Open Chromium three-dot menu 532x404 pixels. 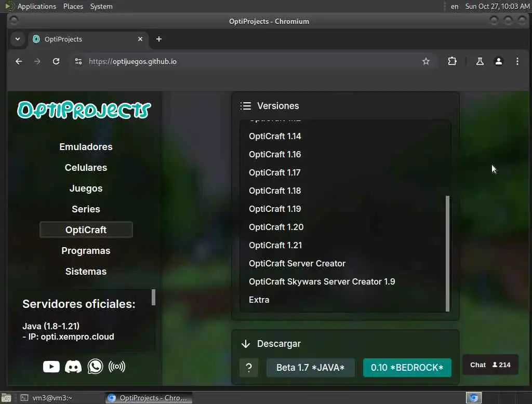pyautogui.click(x=517, y=61)
